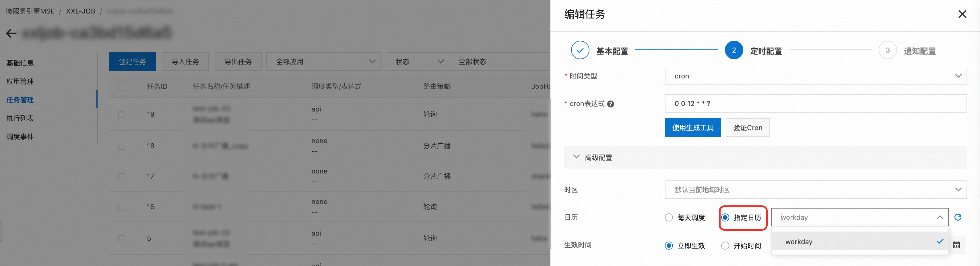The width and height of the screenshot is (980, 266).
Task: Click task ID 17 cell
Action: tap(151, 176)
